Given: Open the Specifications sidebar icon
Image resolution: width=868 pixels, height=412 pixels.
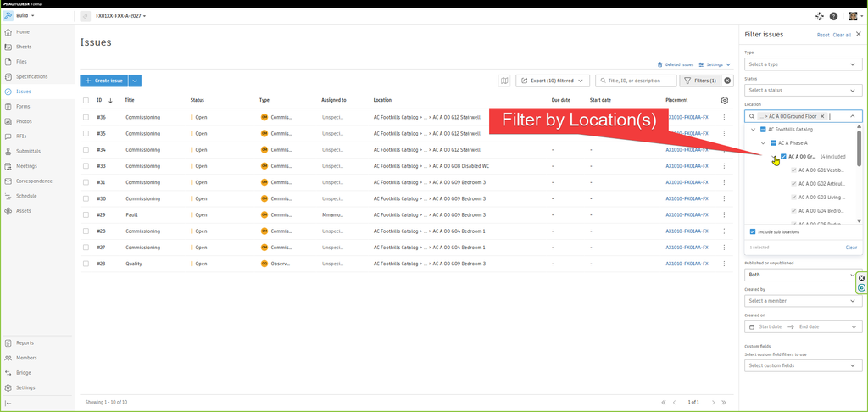Looking at the screenshot, I should click(x=8, y=77).
